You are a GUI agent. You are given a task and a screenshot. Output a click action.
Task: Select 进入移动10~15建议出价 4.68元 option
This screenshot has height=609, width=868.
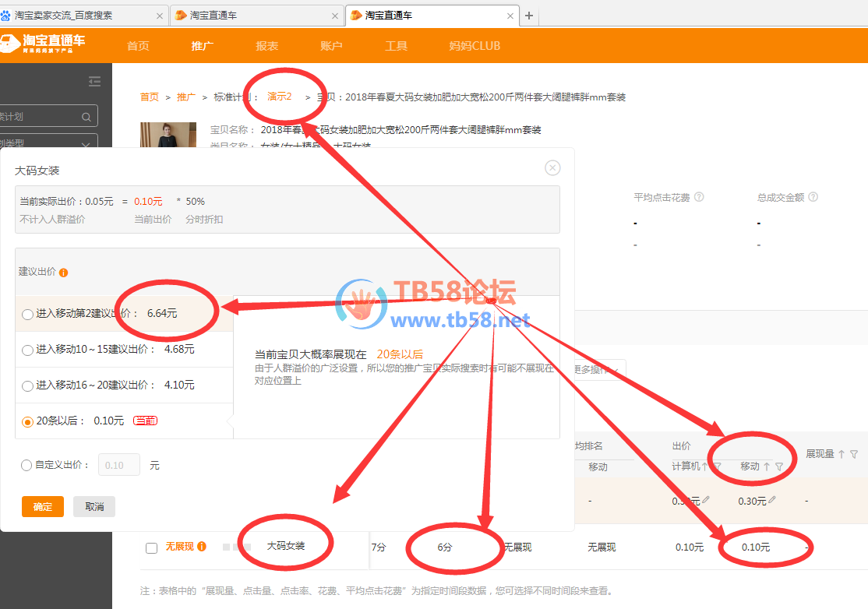[27, 350]
